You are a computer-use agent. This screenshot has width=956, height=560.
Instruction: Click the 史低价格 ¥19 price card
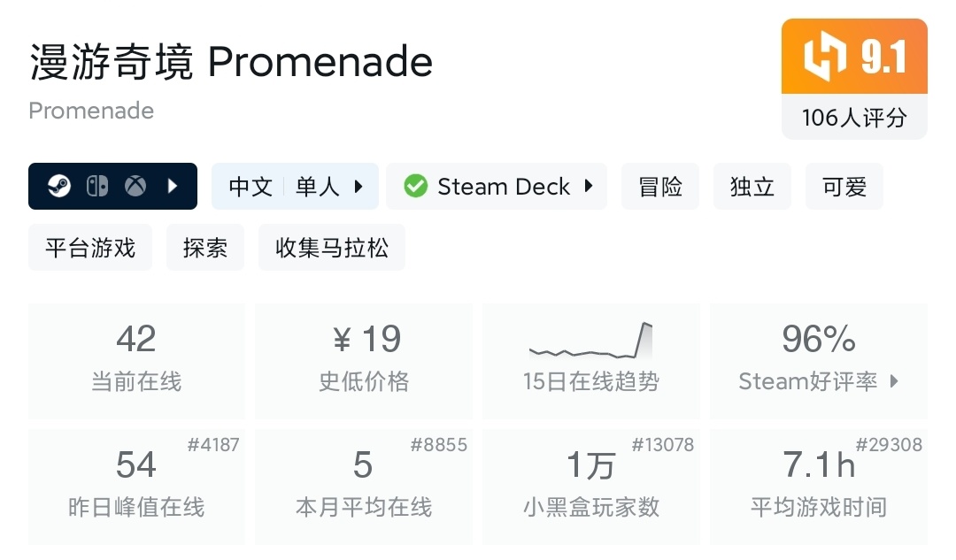(x=364, y=360)
